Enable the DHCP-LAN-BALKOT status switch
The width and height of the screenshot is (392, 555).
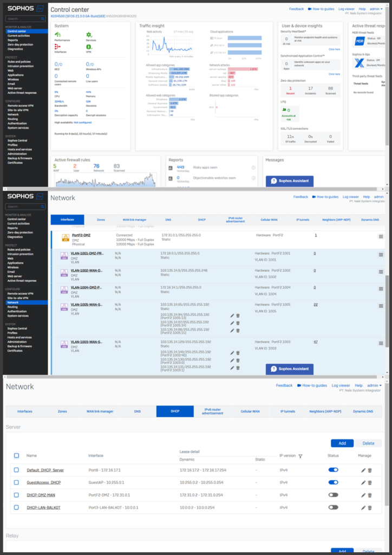[x=333, y=507]
